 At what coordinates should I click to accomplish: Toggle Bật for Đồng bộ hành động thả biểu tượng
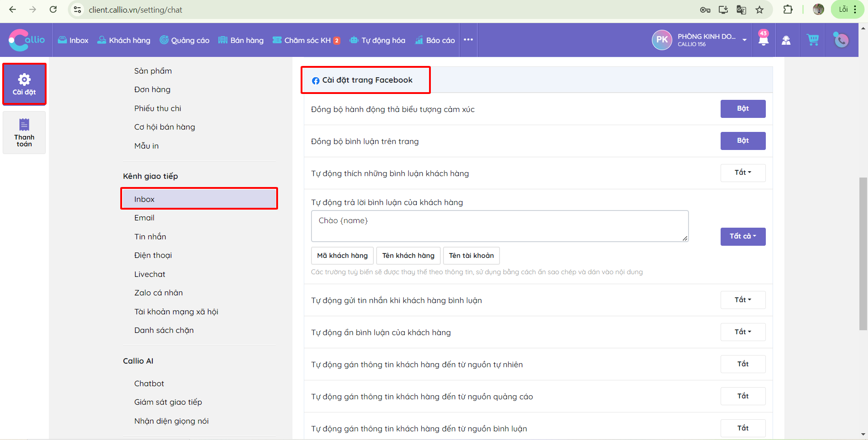coord(743,109)
